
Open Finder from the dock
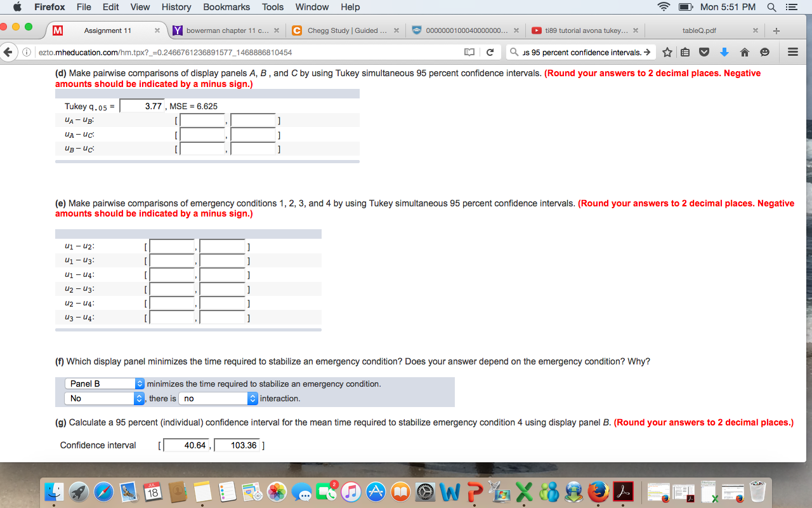[55, 491]
